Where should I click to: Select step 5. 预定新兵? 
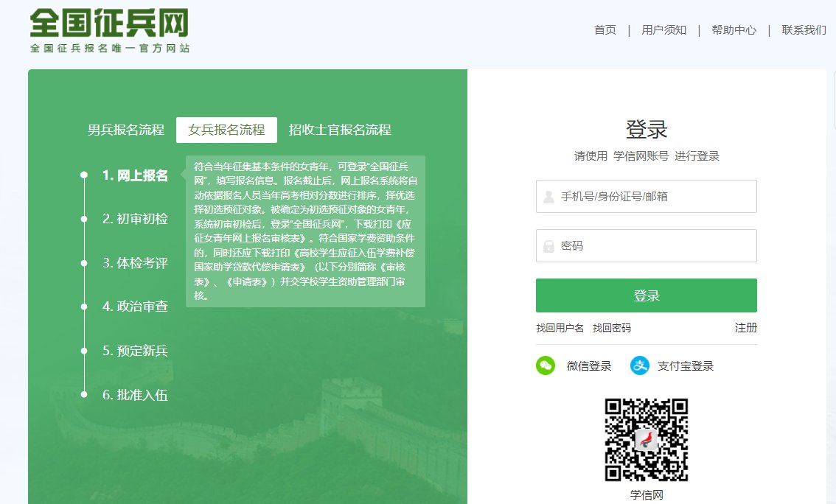tap(135, 351)
